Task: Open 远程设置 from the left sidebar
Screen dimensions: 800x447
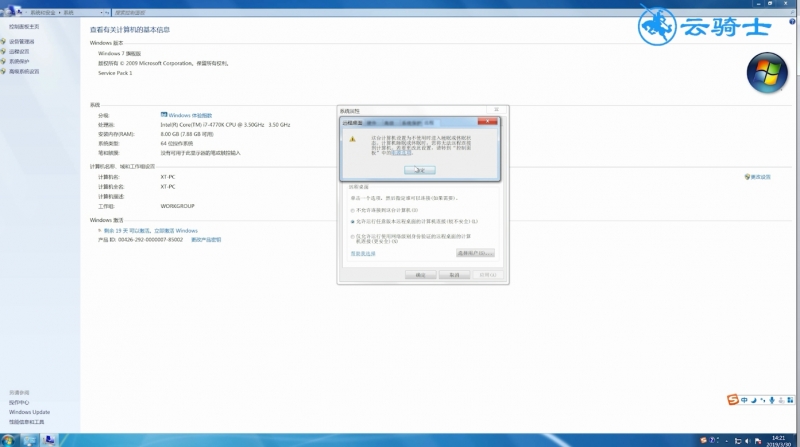Action: (x=19, y=52)
